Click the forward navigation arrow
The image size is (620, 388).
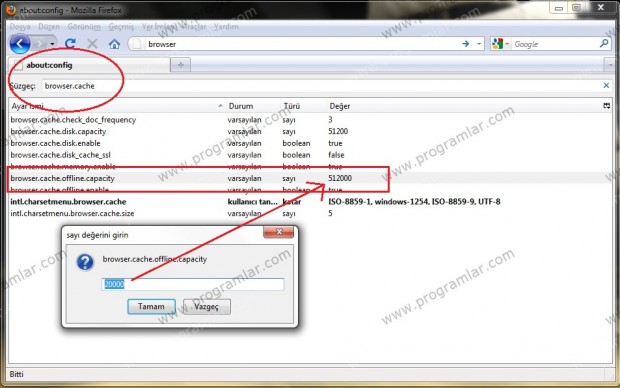[40, 44]
